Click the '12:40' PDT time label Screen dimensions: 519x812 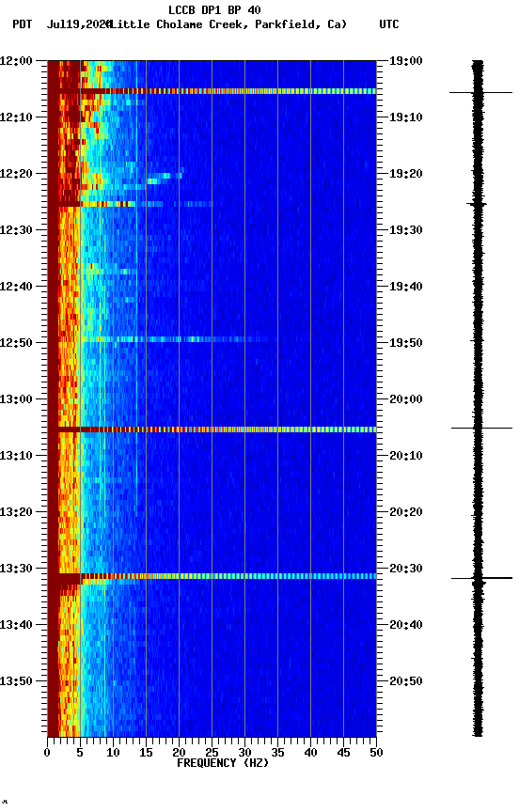pos(16,287)
